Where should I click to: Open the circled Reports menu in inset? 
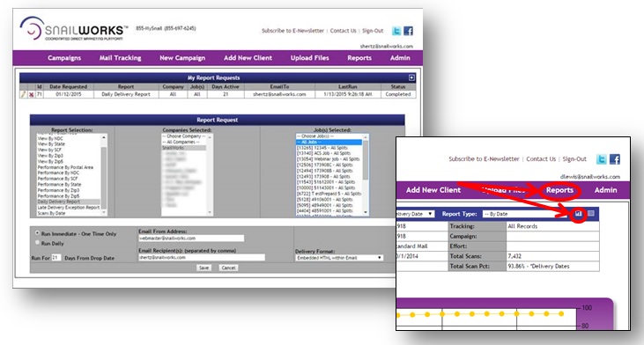pyautogui.click(x=559, y=190)
